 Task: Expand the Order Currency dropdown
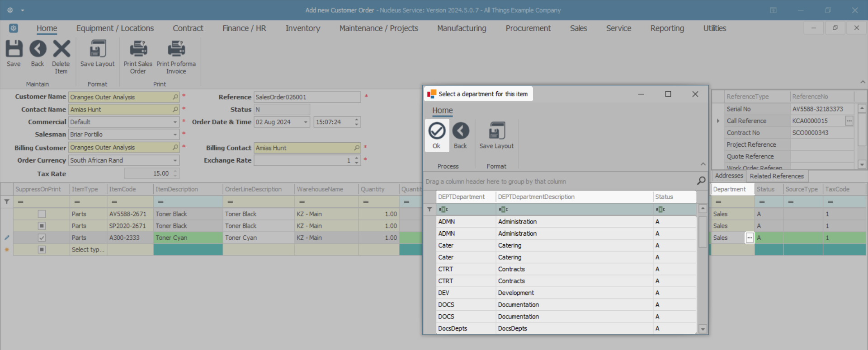[x=175, y=160]
